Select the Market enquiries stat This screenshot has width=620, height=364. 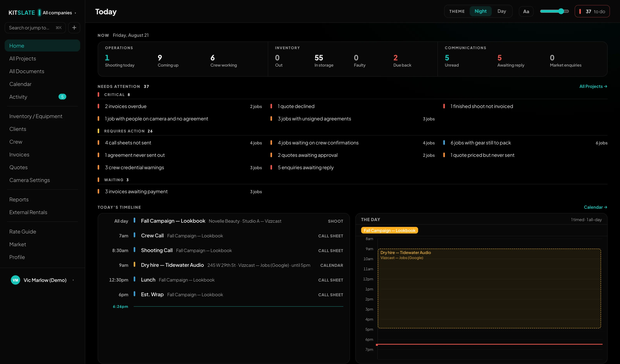click(566, 61)
